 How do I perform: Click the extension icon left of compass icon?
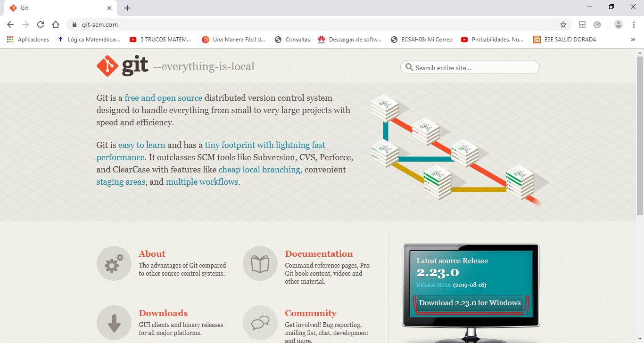coord(582,24)
